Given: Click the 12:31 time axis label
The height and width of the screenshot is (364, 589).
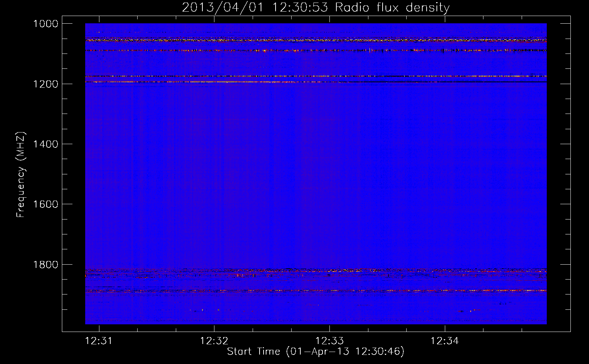Looking at the screenshot, I should [x=99, y=341].
